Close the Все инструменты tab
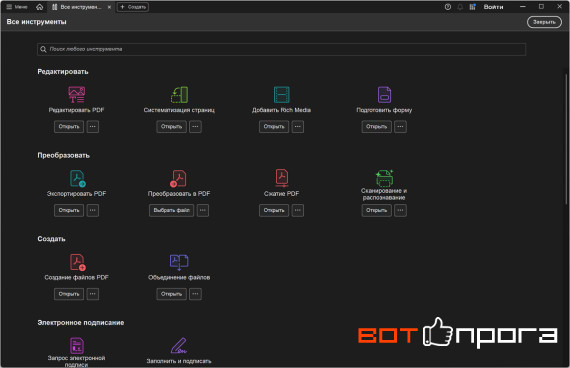 click(109, 7)
